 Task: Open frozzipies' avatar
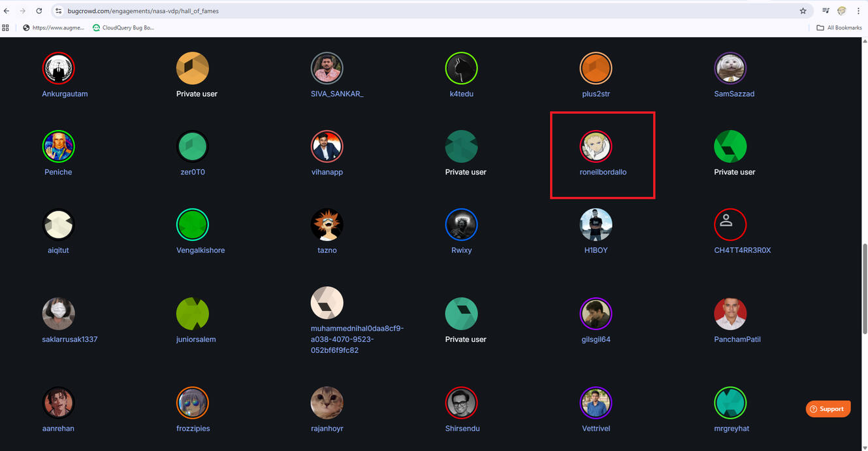(x=193, y=403)
